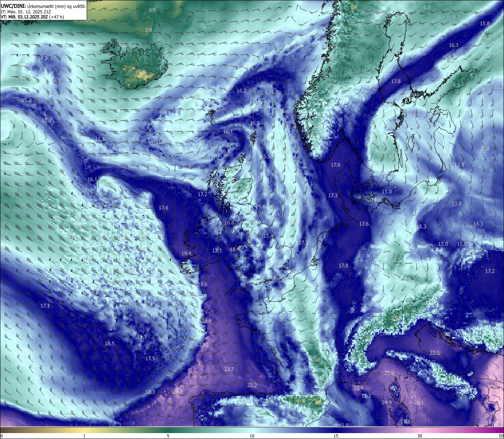The image size is (504, 439).
Task: Click the 15.5 value label over the Atlantic
Action: point(100,139)
